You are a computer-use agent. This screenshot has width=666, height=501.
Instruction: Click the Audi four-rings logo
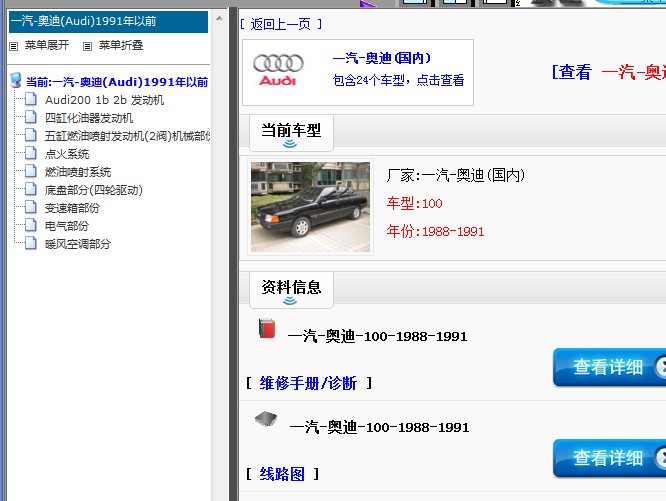click(x=278, y=70)
